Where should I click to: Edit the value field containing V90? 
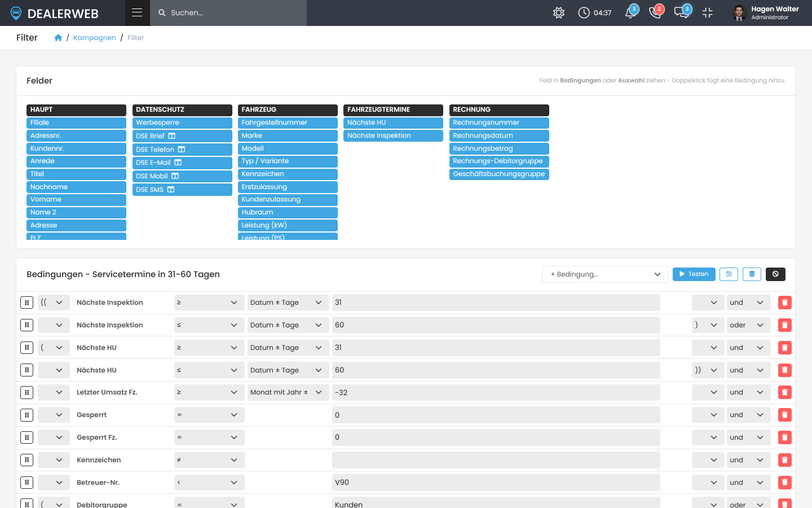496,483
